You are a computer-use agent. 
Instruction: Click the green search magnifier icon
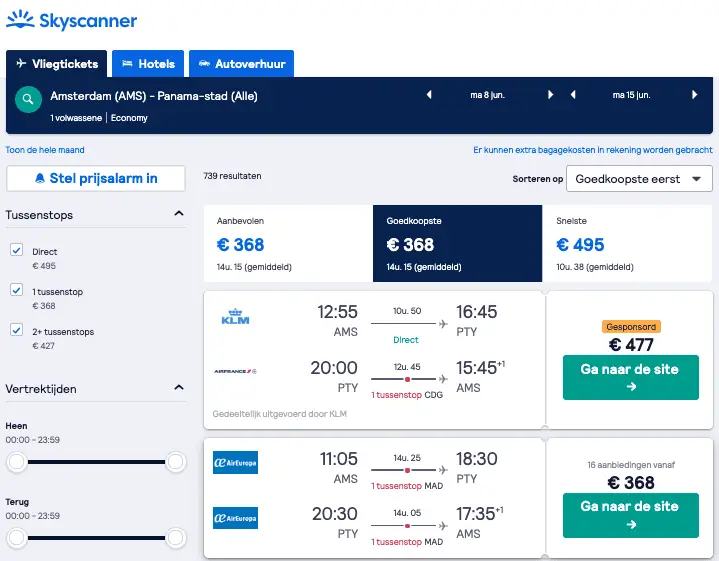tap(28, 99)
